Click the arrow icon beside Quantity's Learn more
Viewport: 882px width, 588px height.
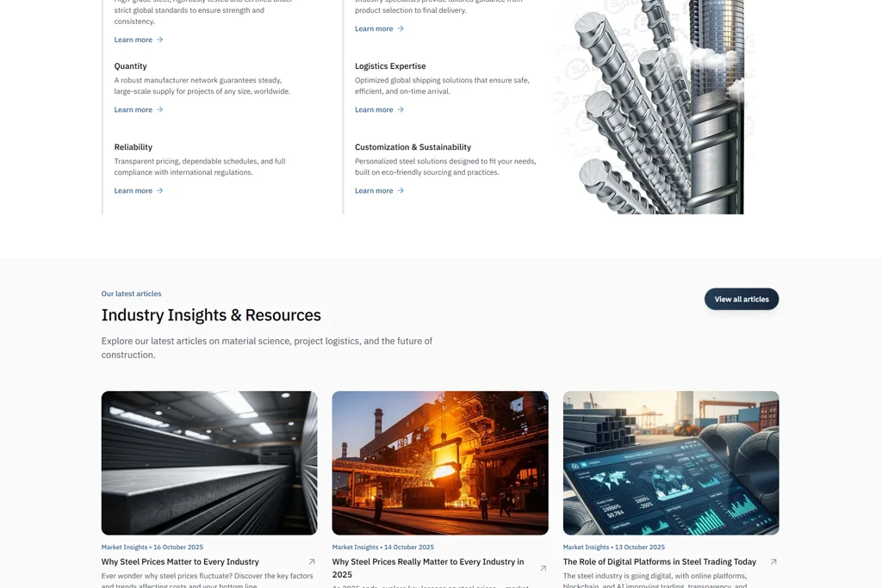pyautogui.click(x=159, y=109)
